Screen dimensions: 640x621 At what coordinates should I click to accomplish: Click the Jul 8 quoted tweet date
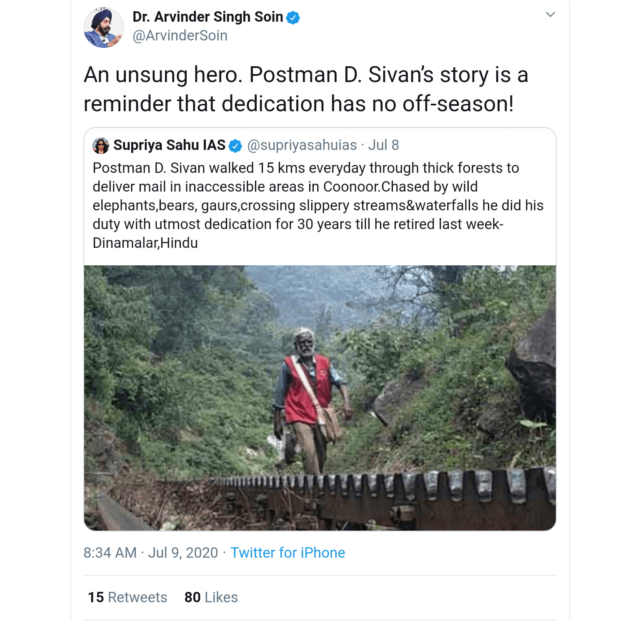point(384,146)
